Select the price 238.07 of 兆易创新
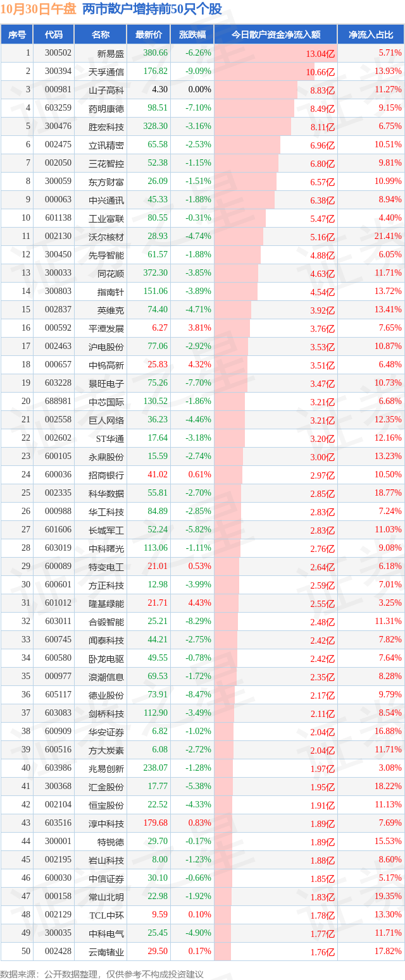Viewport: 405px width, 980px height. [x=156, y=768]
